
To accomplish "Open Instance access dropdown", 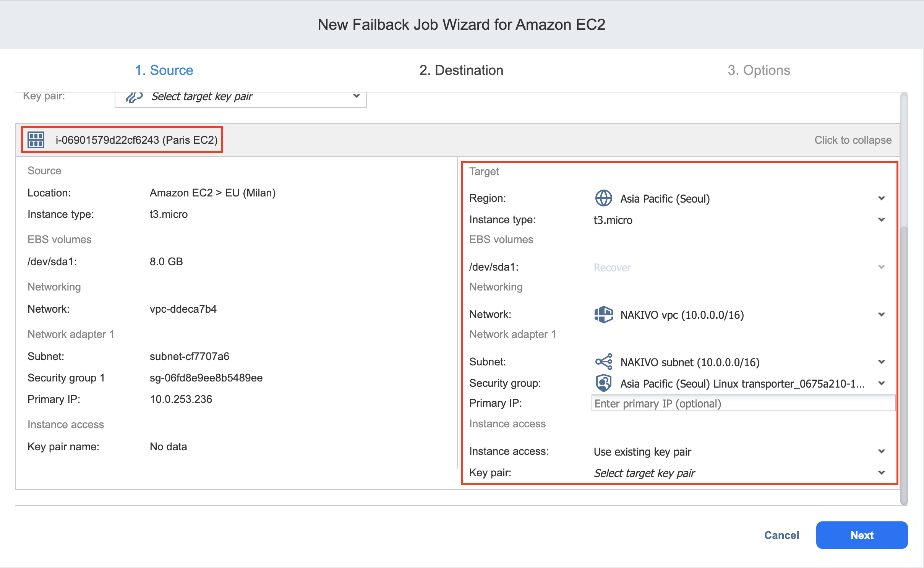I will click(x=881, y=451).
